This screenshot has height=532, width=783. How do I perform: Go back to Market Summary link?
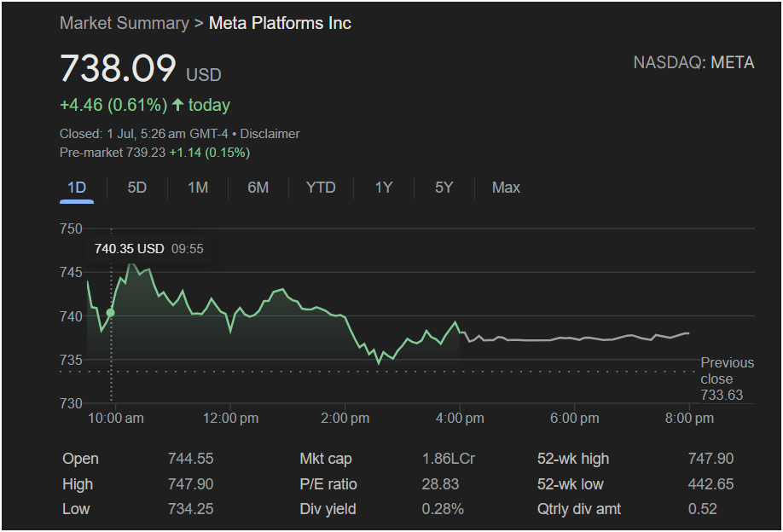click(125, 23)
